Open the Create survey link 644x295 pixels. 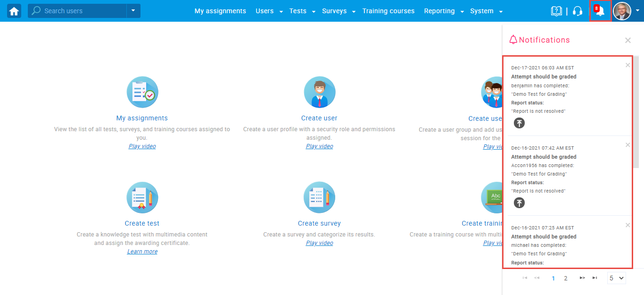(319, 224)
